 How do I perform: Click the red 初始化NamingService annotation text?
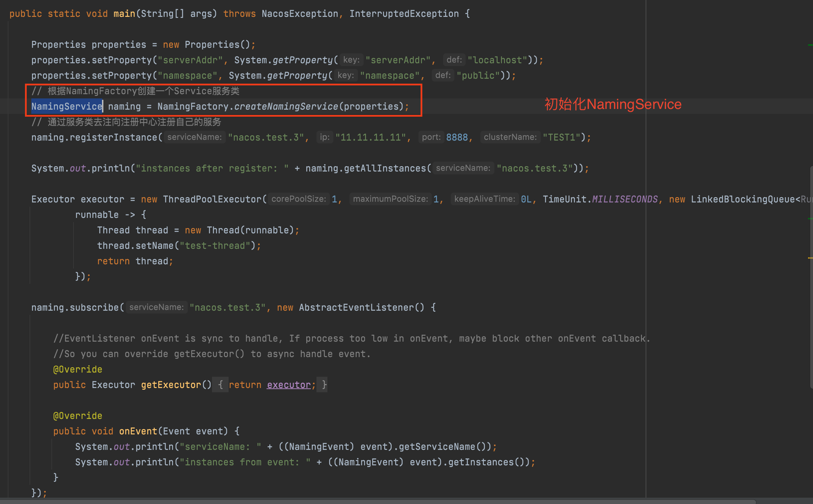[613, 104]
